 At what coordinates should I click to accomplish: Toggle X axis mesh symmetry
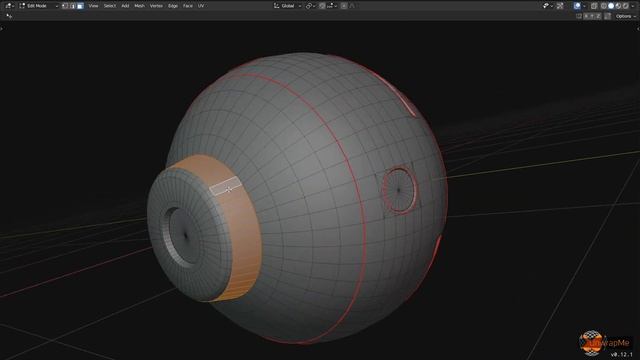(x=586, y=16)
